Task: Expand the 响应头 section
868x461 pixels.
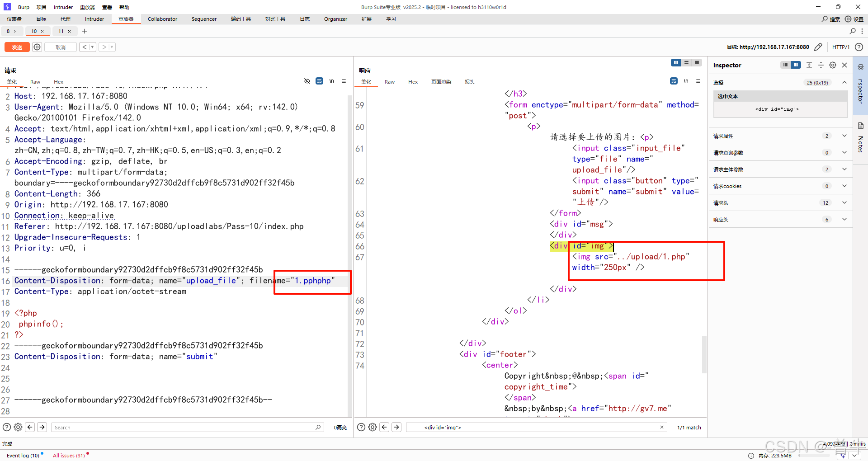Action: pyautogui.click(x=844, y=219)
